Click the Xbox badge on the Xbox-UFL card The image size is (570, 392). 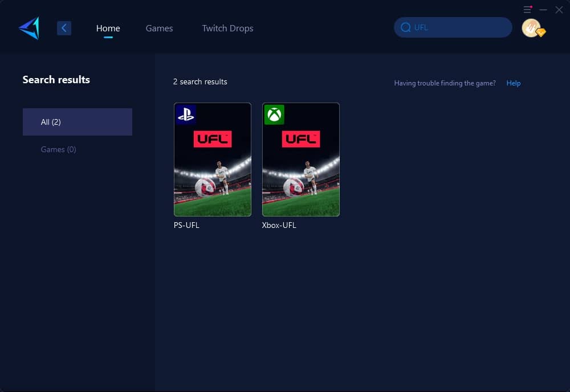click(x=274, y=115)
